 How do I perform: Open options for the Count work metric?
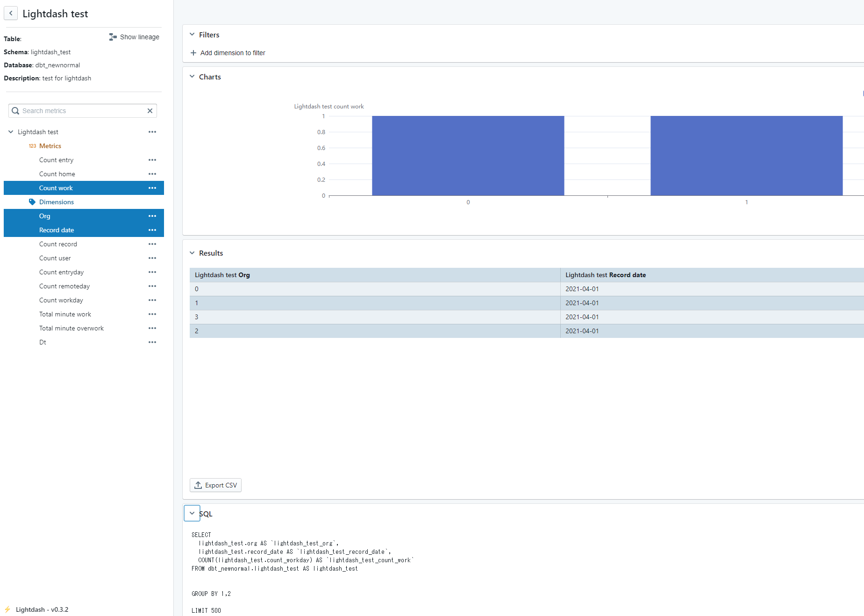[152, 188]
